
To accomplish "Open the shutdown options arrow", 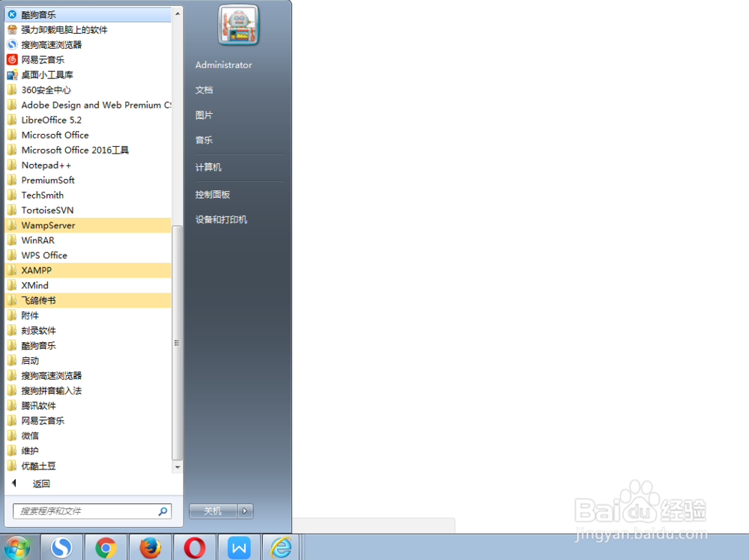I will [245, 511].
